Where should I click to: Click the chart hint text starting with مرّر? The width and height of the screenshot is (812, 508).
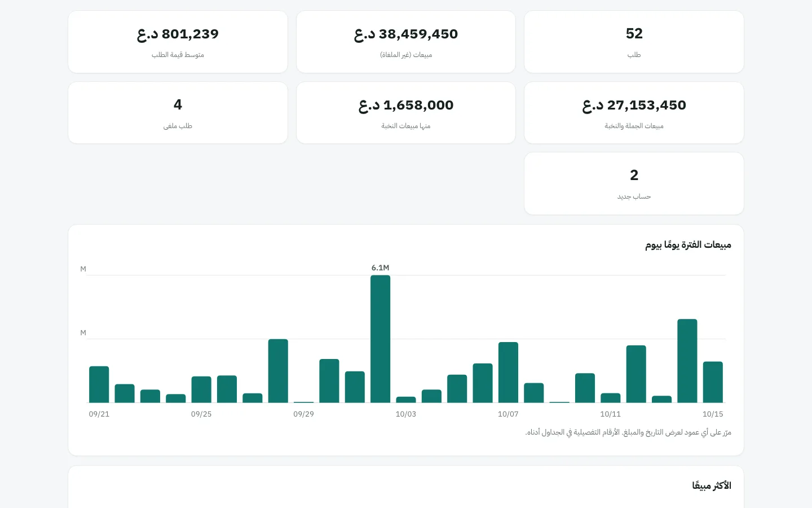tap(628, 432)
